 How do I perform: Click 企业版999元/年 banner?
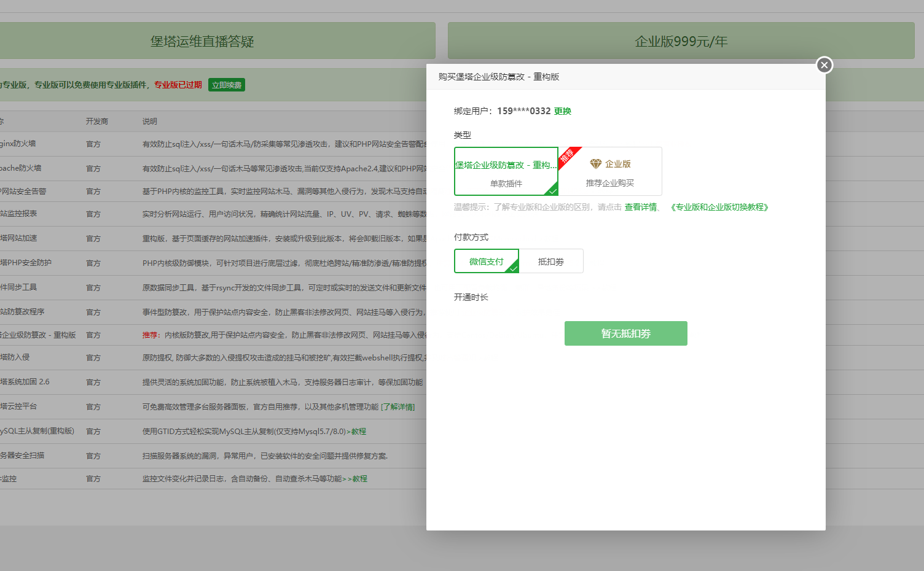(x=681, y=41)
